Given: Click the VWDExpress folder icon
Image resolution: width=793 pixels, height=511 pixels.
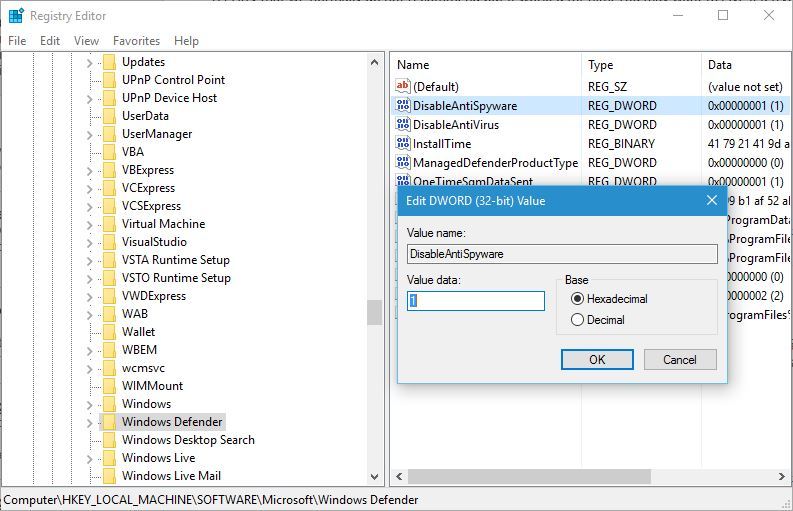Looking at the screenshot, I should click(109, 296).
